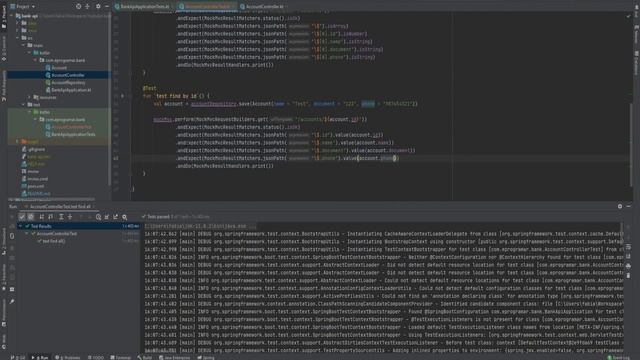
Task: Toggle soft-wrap in console side toolbar
Action: (x=628, y=247)
